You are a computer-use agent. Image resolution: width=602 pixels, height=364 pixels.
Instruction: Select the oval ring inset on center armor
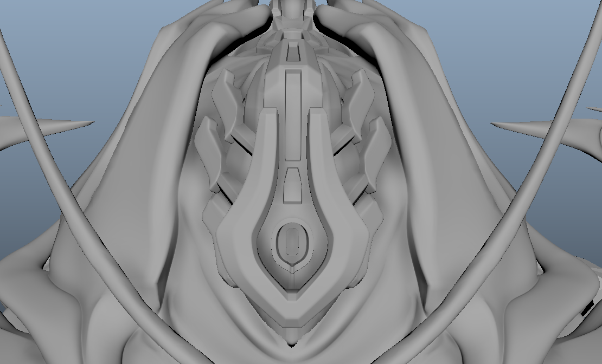click(292, 242)
